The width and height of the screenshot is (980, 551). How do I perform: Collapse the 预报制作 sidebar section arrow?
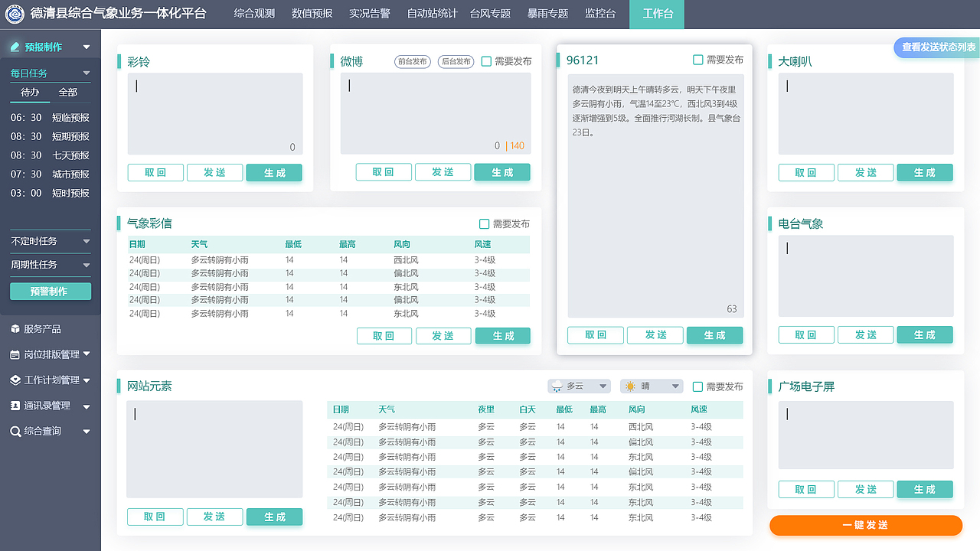pyautogui.click(x=87, y=47)
